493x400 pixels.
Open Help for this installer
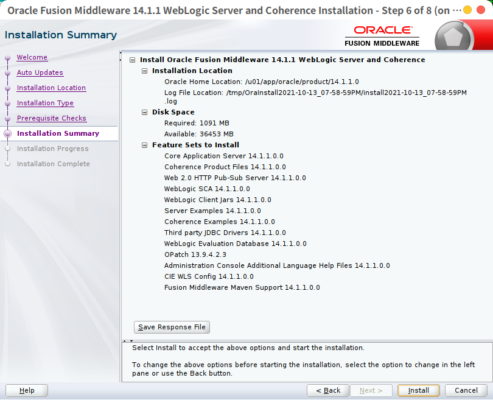click(x=27, y=390)
